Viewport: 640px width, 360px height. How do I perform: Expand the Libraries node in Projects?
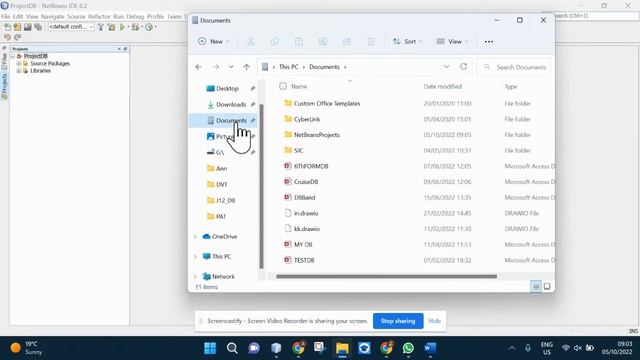[x=18, y=71]
